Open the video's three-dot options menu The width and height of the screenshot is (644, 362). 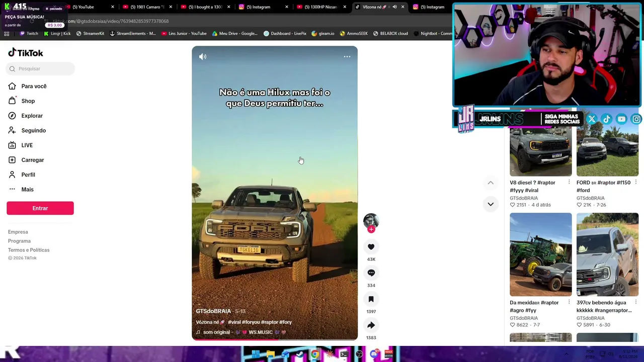click(347, 57)
